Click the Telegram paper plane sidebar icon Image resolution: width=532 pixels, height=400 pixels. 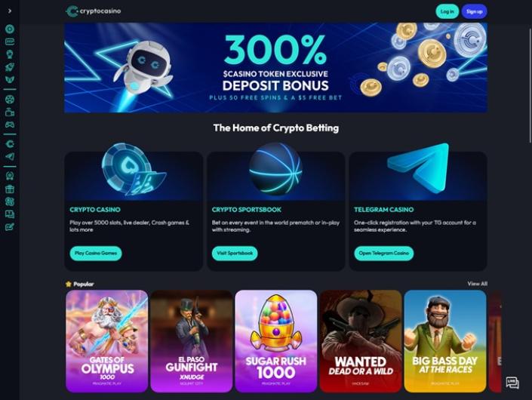click(x=10, y=156)
